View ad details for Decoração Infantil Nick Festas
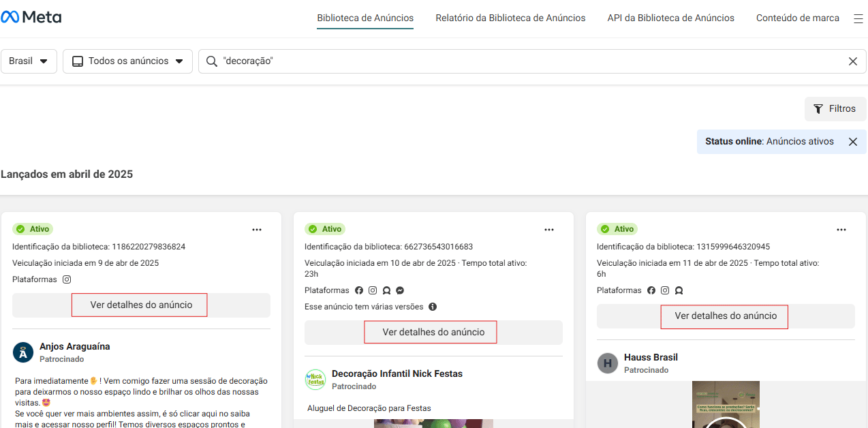This screenshot has height=428, width=868. [x=433, y=333]
